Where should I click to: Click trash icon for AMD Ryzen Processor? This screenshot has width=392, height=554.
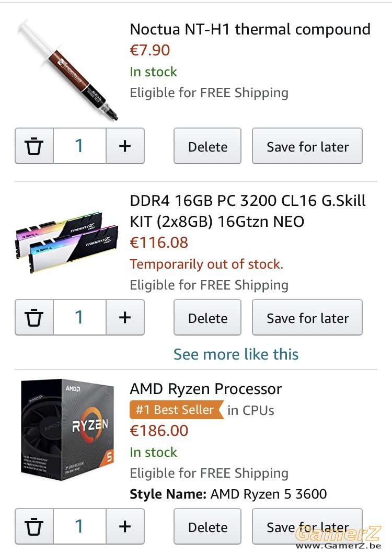[x=34, y=526]
